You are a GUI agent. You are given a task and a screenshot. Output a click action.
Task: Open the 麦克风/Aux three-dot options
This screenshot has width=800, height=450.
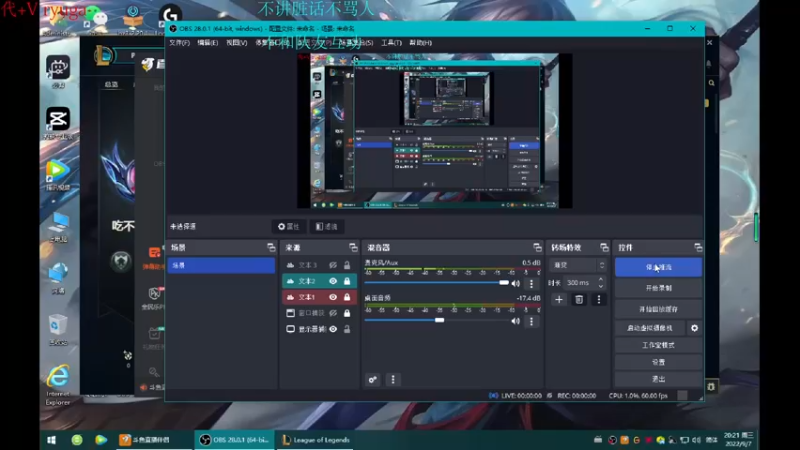click(531, 283)
